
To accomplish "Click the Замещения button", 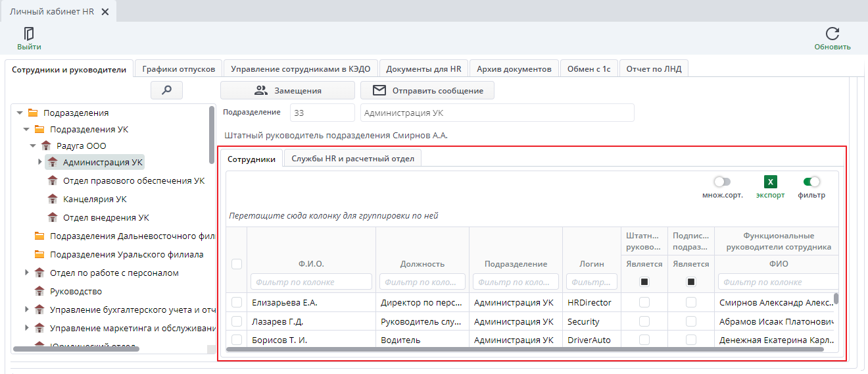I will coord(287,90).
